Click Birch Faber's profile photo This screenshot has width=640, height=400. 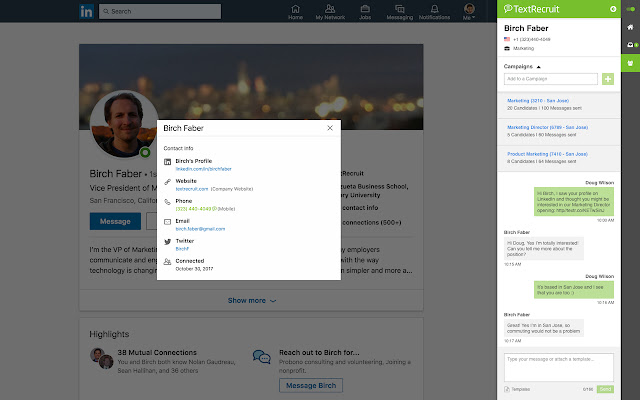tap(124, 124)
